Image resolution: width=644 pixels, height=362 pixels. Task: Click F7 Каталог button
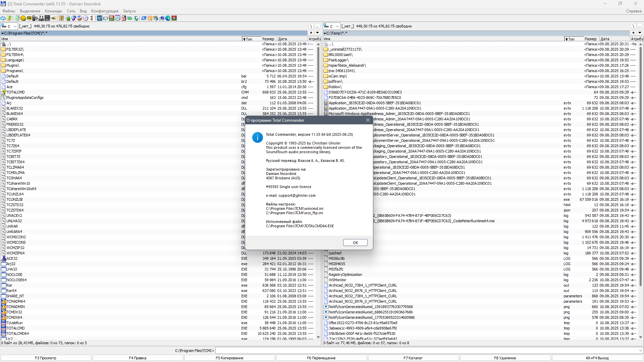413,358
